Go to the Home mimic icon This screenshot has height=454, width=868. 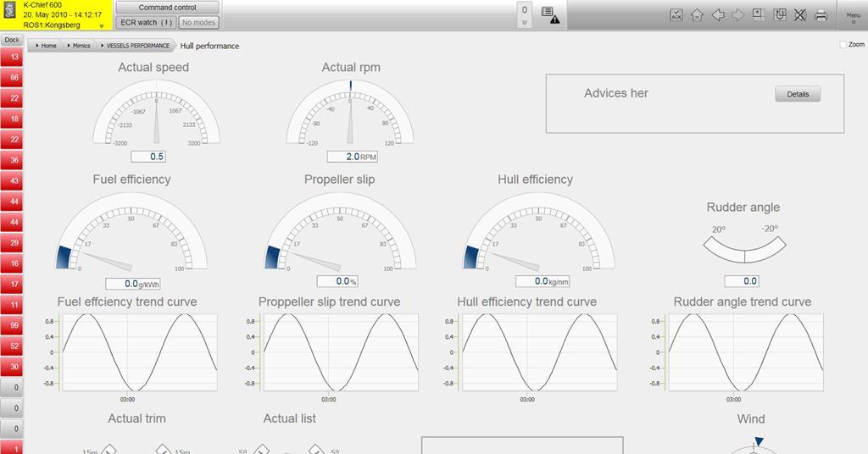(x=697, y=15)
